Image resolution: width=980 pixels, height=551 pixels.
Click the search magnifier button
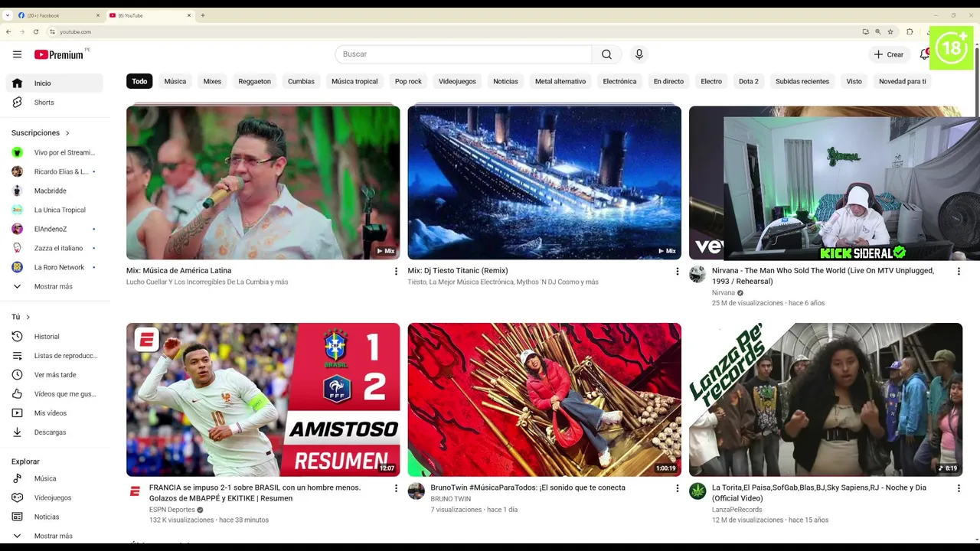coord(606,54)
